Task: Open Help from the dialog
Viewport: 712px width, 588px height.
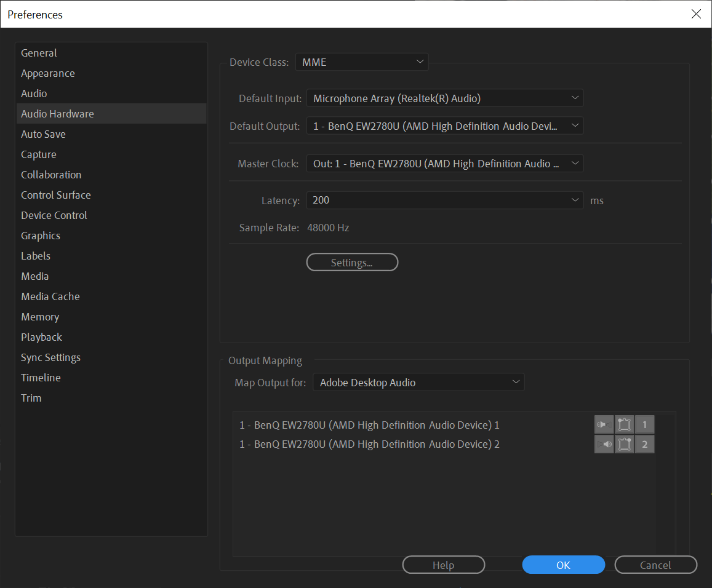Action: [443, 565]
